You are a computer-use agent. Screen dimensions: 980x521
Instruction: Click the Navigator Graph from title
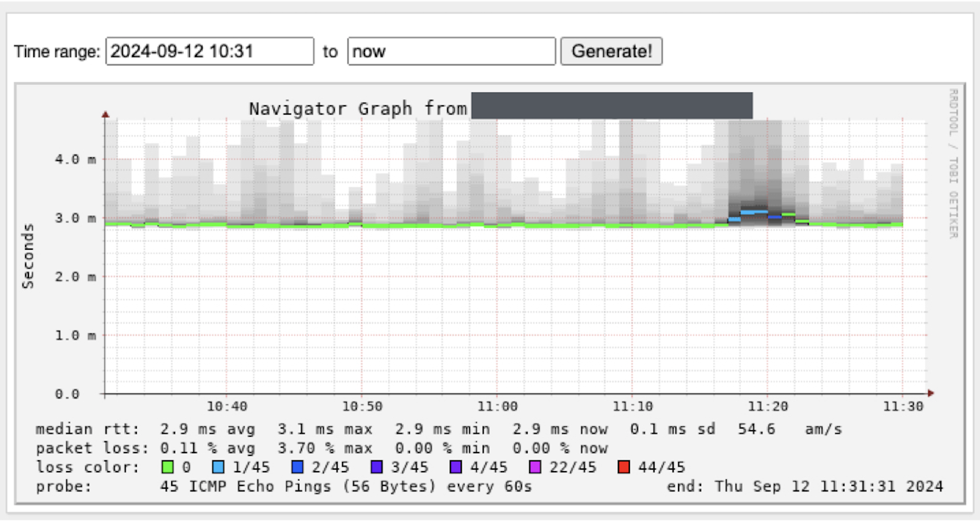(358, 108)
